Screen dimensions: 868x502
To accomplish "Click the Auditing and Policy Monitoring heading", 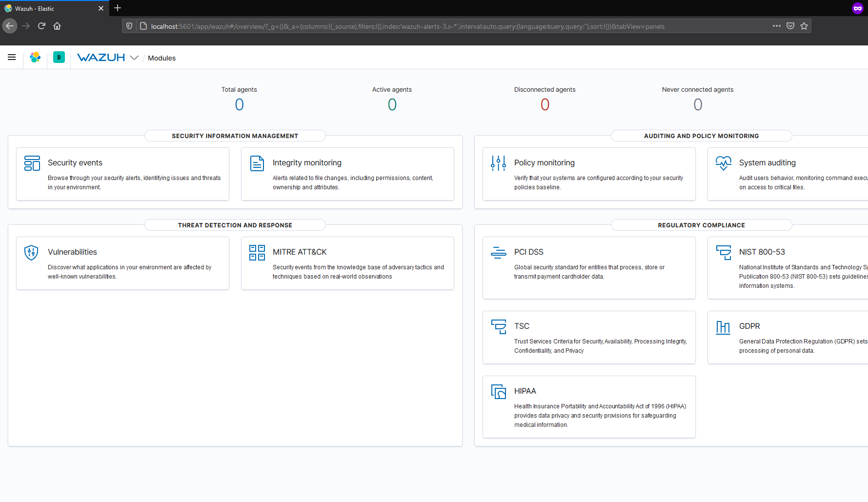I will click(x=701, y=136).
